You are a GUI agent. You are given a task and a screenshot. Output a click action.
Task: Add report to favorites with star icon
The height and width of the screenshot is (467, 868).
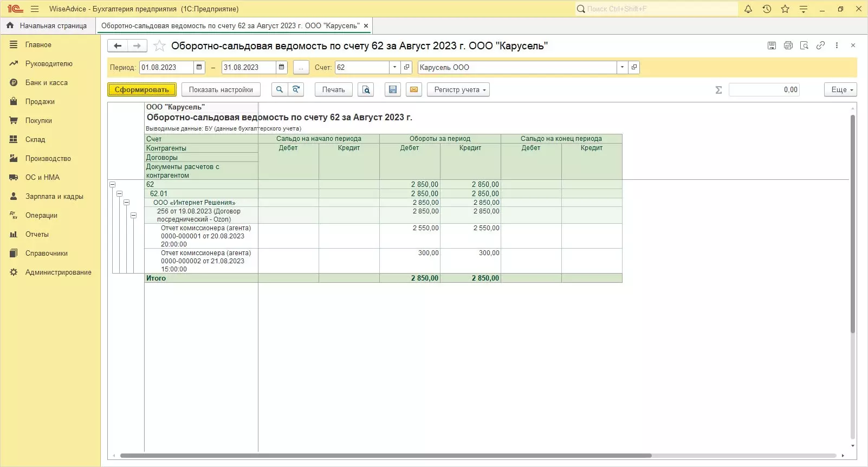tap(159, 46)
